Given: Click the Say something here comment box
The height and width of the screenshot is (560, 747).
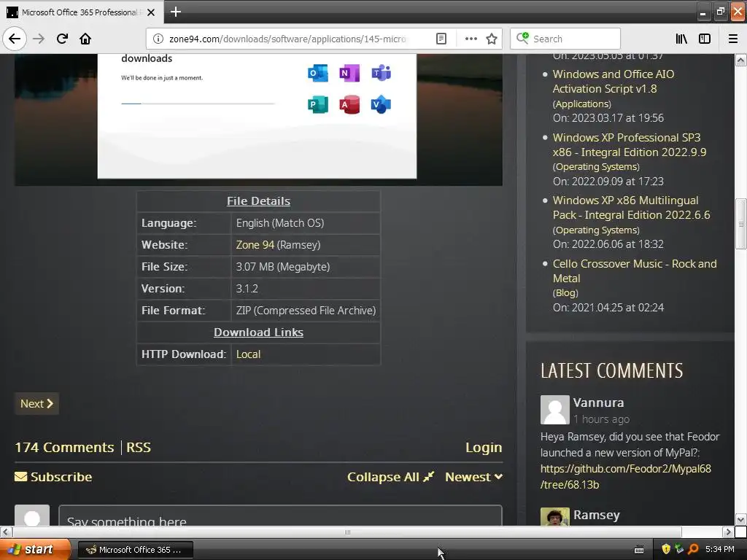Looking at the screenshot, I should click(280, 516).
